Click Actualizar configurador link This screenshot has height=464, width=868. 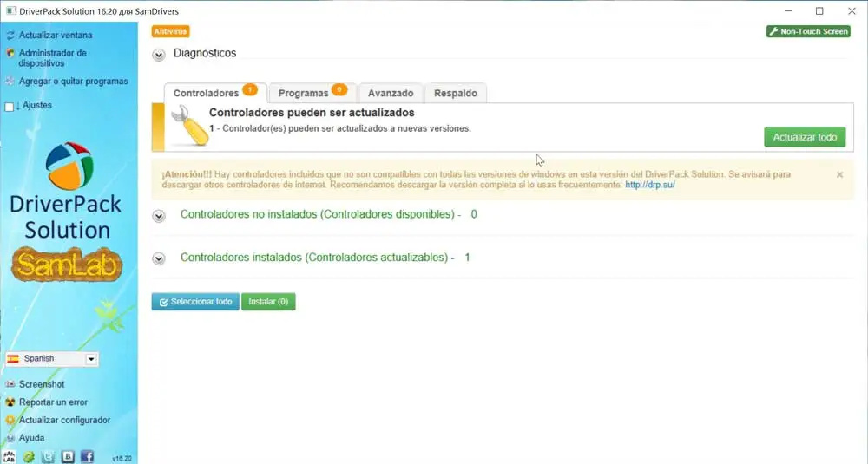[x=65, y=420]
